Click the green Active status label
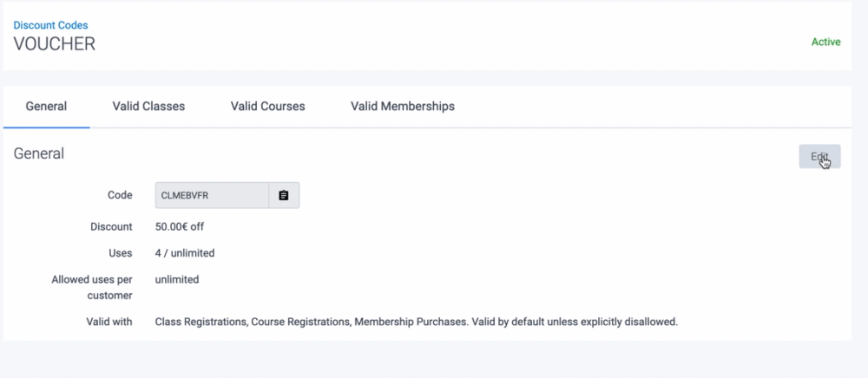The height and width of the screenshot is (378, 868). pyautogui.click(x=825, y=42)
